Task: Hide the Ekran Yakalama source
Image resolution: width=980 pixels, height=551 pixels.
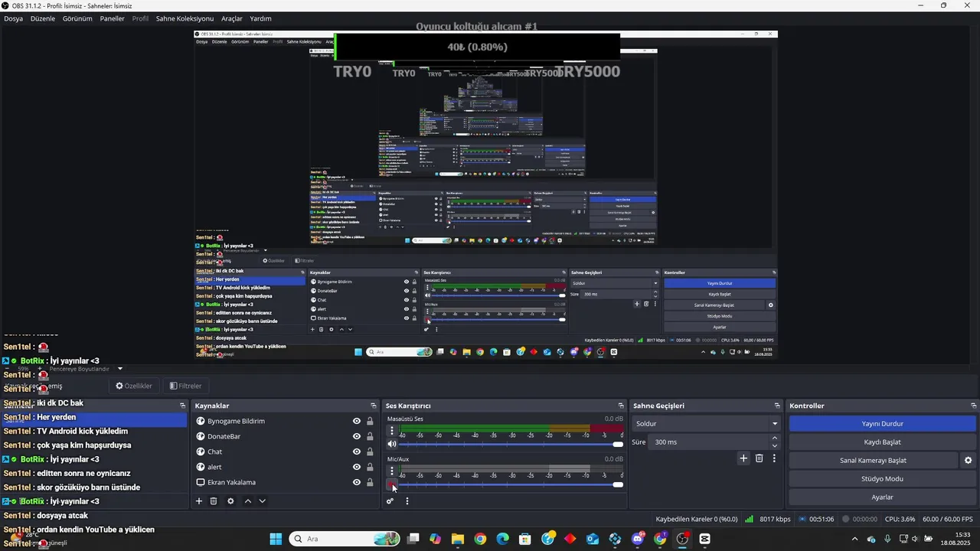Action: click(x=356, y=482)
